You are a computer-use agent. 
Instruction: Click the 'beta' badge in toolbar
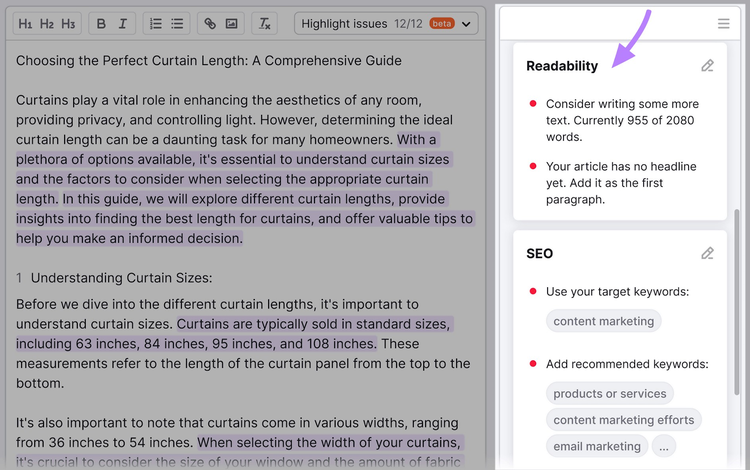coord(441,23)
